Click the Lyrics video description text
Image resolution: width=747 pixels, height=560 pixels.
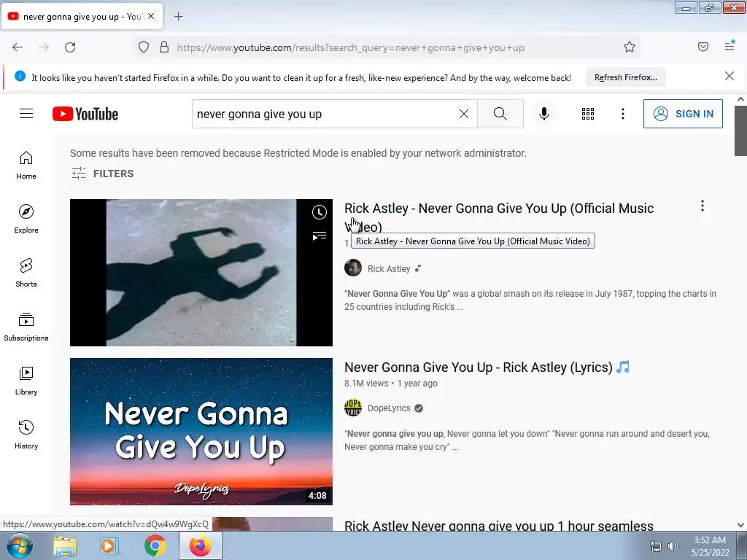click(x=527, y=440)
